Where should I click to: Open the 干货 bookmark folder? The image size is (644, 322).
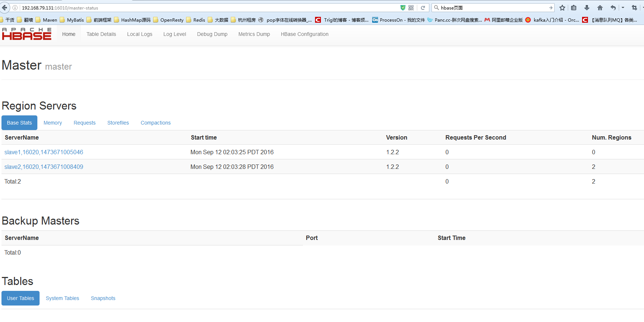tap(7, 20)
